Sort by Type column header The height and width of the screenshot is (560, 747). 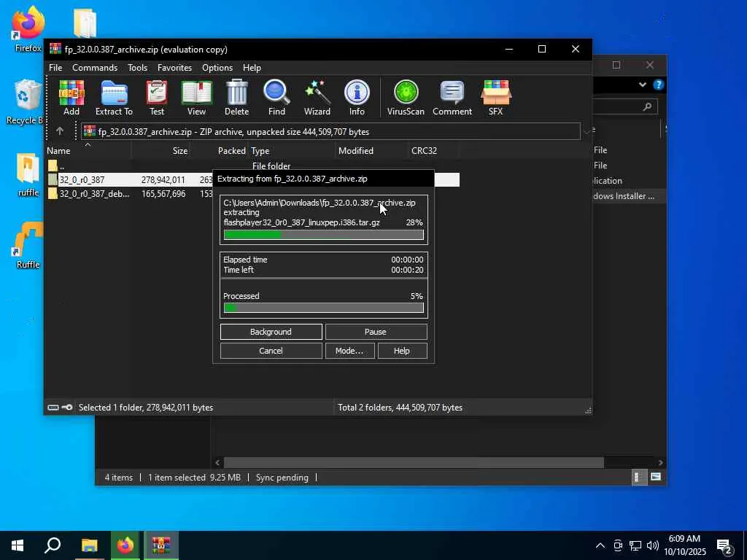click(x=292, y=150)
